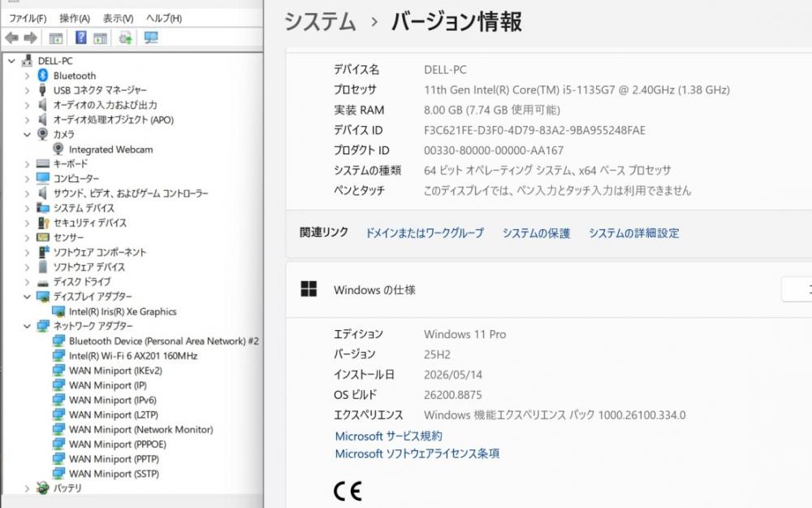The height and width of the screenshot is (508, 812).
Task: Click the 実装 RAM value 8.00 GB
Action: coord(491,110)
